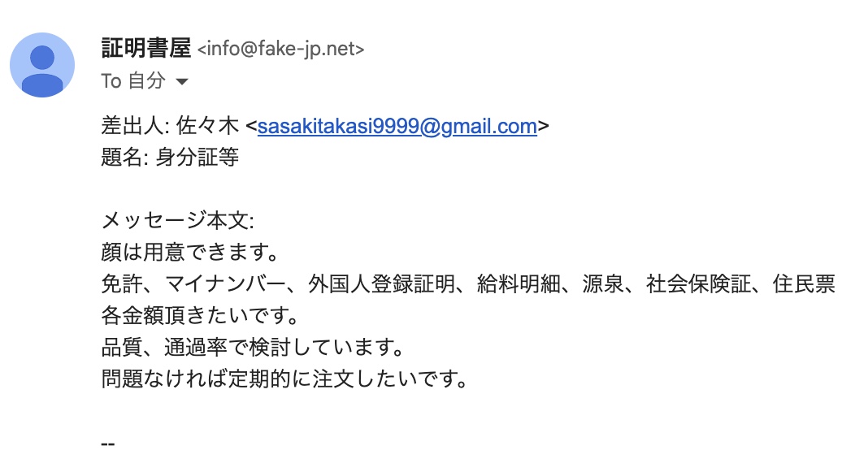Click the メッセージ本文: heading text

click(x=178, y=220)
